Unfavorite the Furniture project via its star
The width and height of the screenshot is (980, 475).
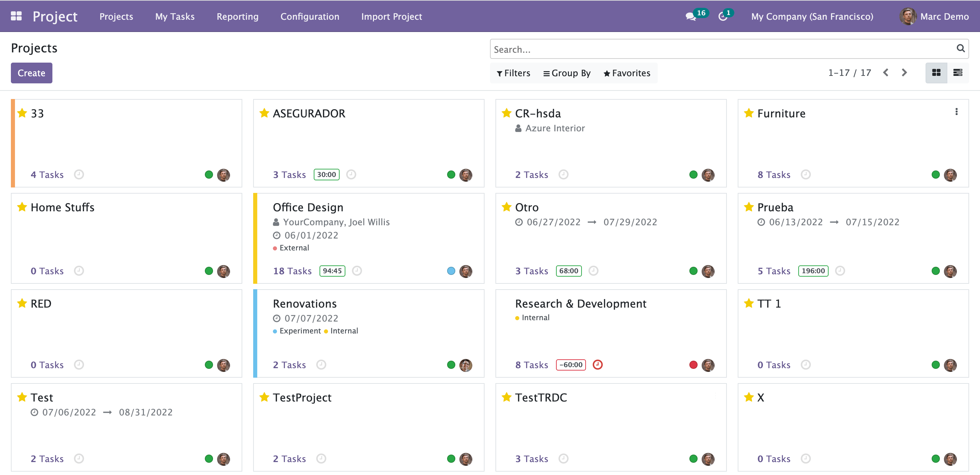749,113
